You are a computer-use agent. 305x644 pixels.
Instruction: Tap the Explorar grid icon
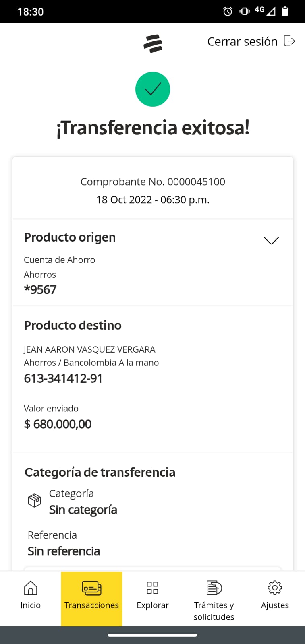click(152, 588)
